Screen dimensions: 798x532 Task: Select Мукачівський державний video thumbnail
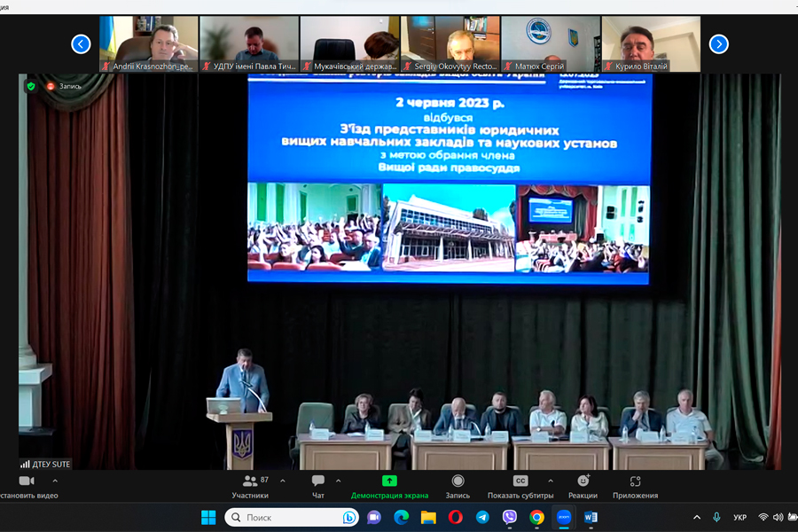tap(349, 43)
